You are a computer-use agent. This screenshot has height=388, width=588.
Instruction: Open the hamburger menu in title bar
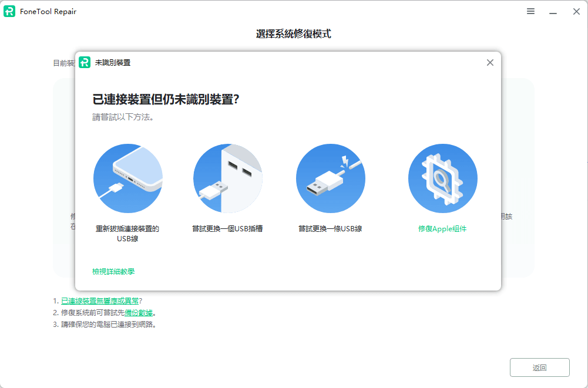[530, 12]
